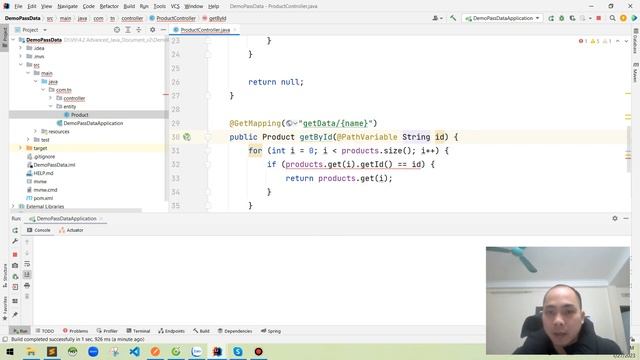Click the orange IDE updates icon
The image size is (640, 360).
pyautogui.click(x=623, y=18)
